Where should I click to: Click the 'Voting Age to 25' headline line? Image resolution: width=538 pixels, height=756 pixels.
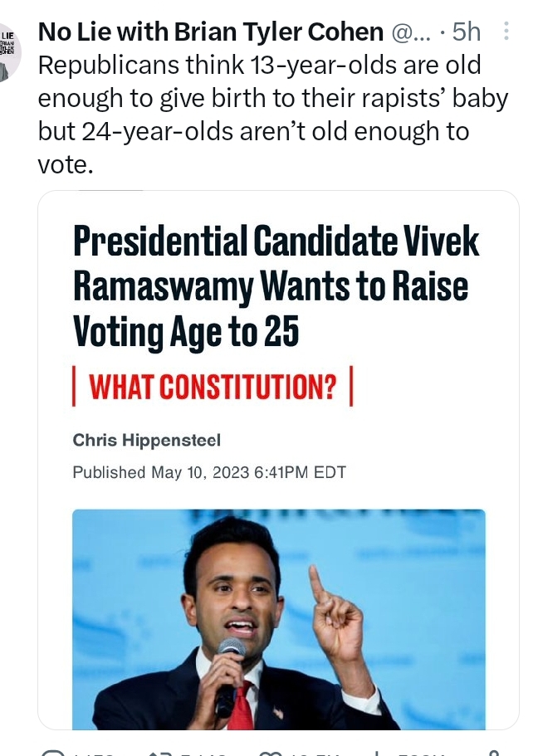186,332
